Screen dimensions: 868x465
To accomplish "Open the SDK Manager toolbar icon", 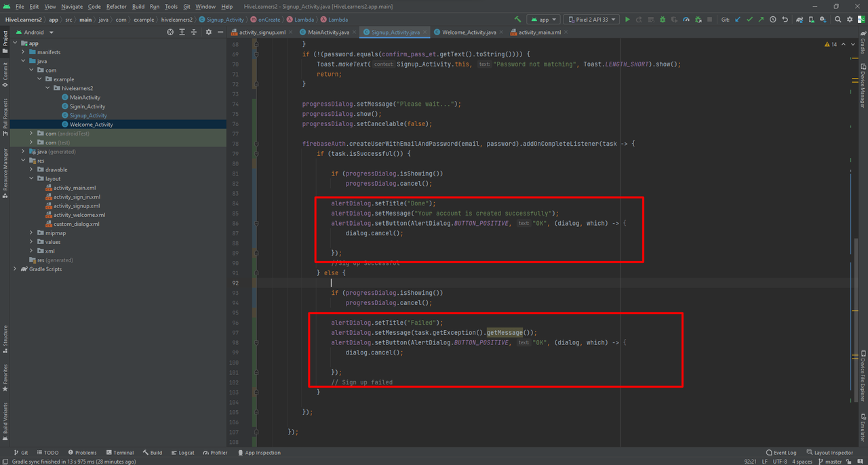I will [x=824, y=20].
